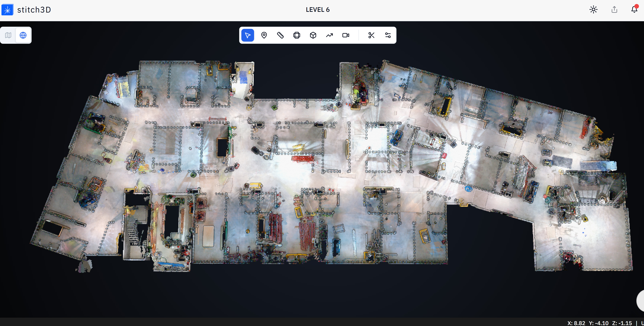Open notifications bell with red badge

pos(634,9)
